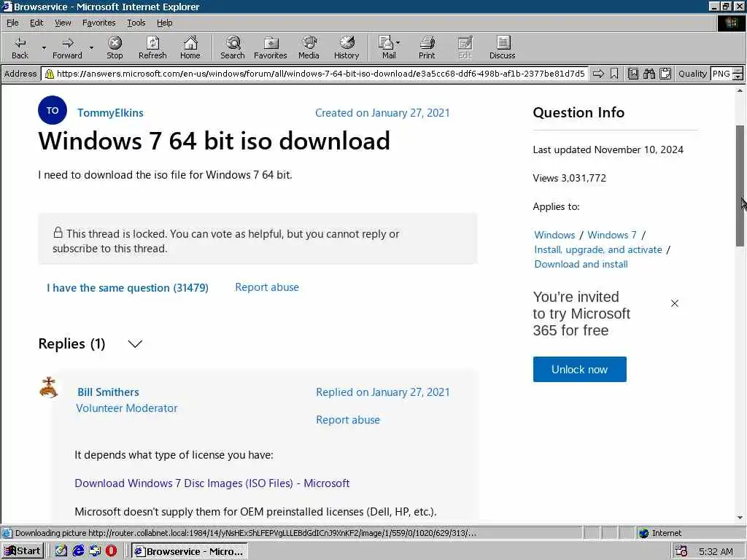747x560 pixels.
Task: Launch Internet Explorer from quick launch
Action: pos(79,551)
